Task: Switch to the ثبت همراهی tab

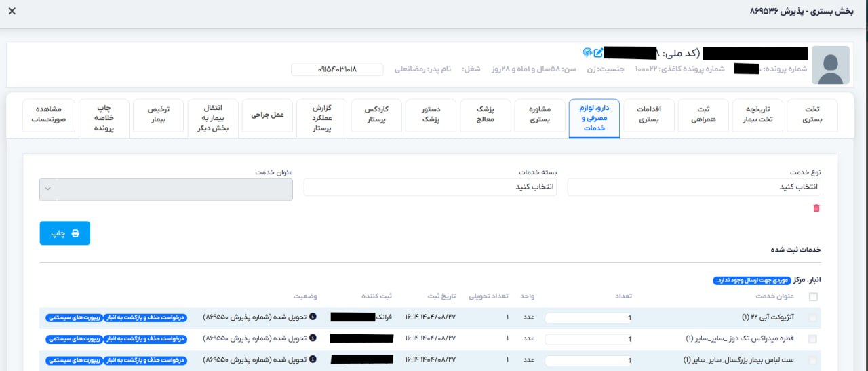Action: click(x=703, y=115)
